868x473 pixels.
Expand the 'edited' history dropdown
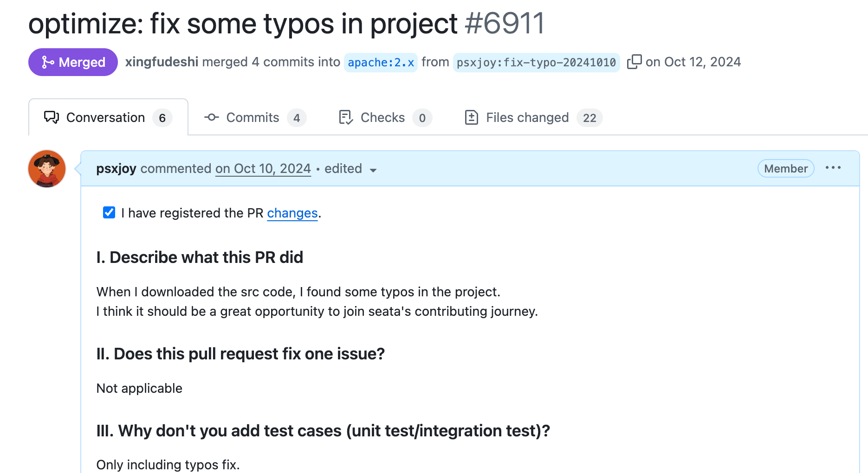[350, 169]
